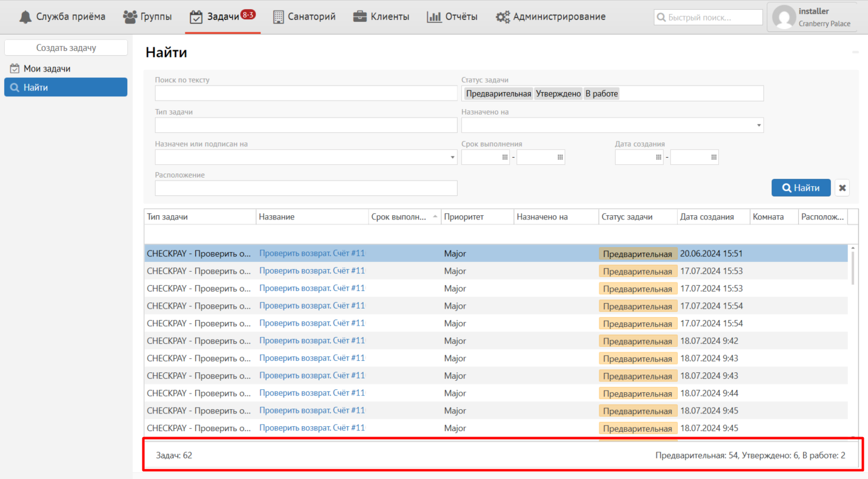Click the bell icon for Служба приёма

pyautogui.click(x=25, y=17)
